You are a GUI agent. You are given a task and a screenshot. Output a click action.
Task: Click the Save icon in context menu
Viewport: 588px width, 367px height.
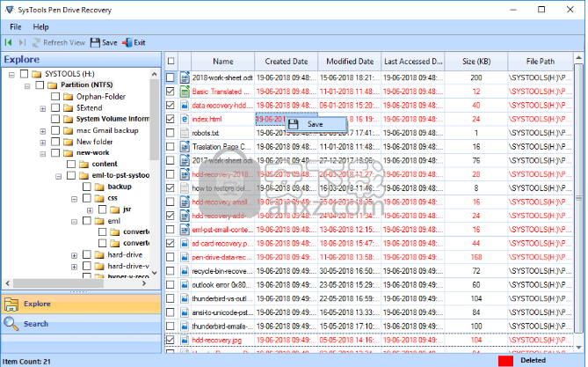294,124
